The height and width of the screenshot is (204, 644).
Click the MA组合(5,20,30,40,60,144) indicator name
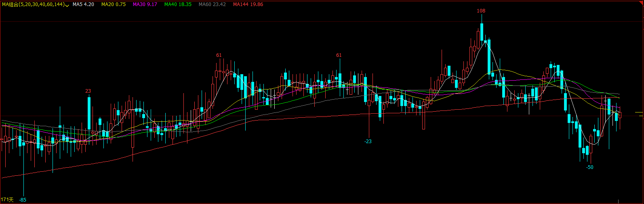(x=33, y=4)
